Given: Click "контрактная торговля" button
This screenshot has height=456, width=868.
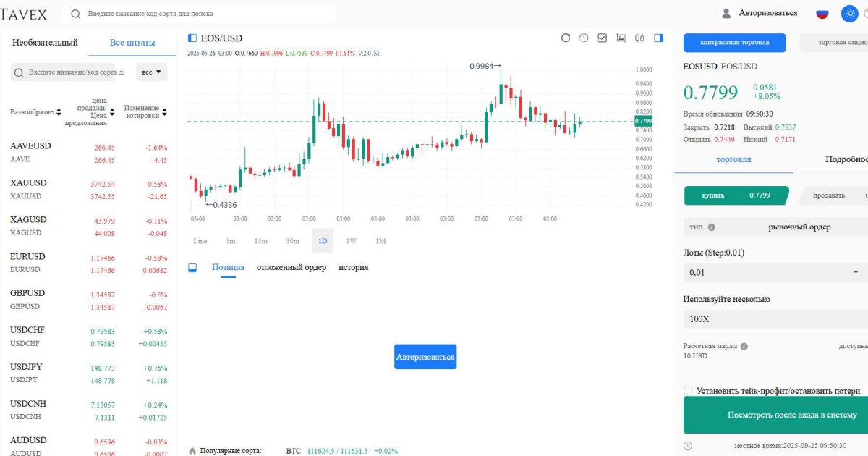Looking at the screenshot, I should click(735, 43).
